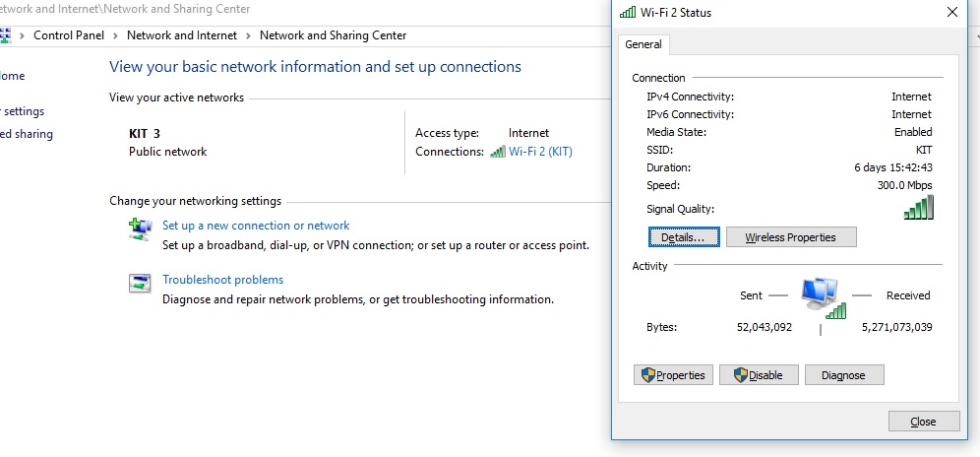
Task: Select the General tab
Action: [643, 44]
